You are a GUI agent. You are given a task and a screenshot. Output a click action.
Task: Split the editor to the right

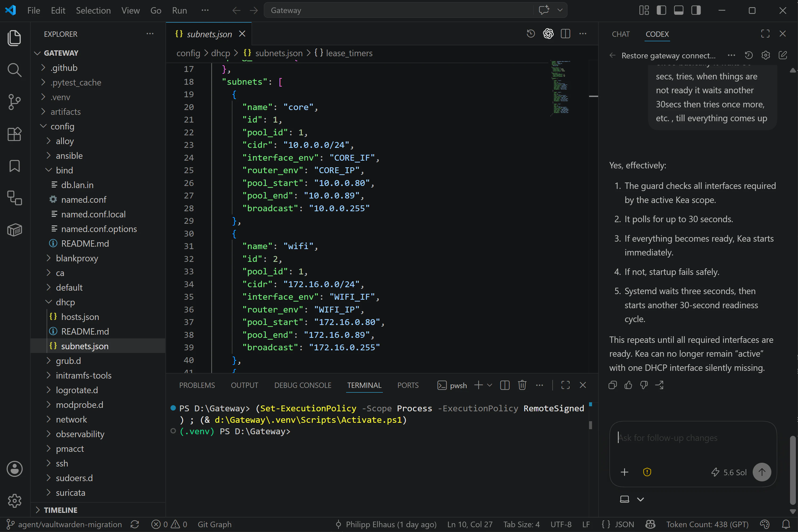tap(565, 34)
